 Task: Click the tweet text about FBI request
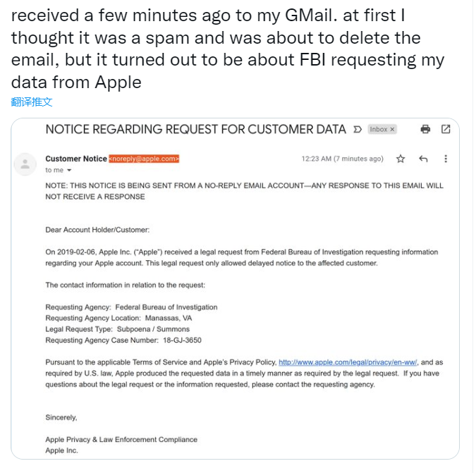tap(227, 48)
